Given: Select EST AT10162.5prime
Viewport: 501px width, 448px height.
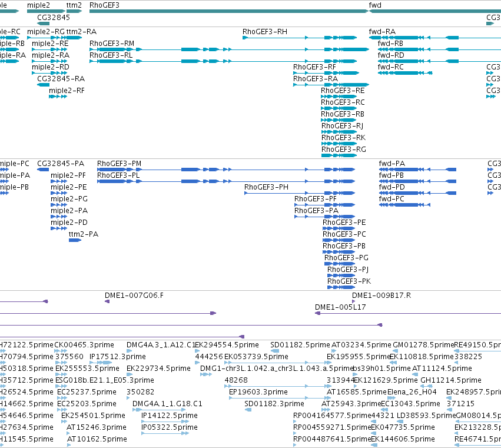Looking at the screenshot, I should click(97, 440).
